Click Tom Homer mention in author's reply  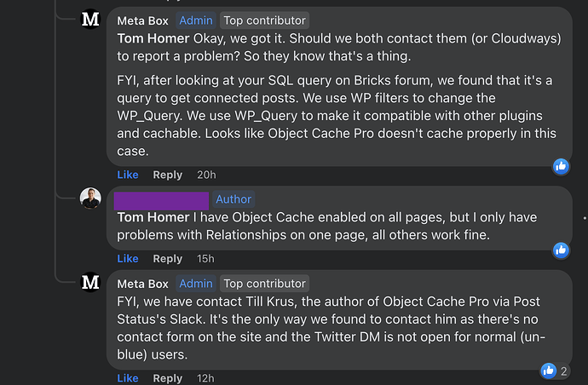click(153, 217)
